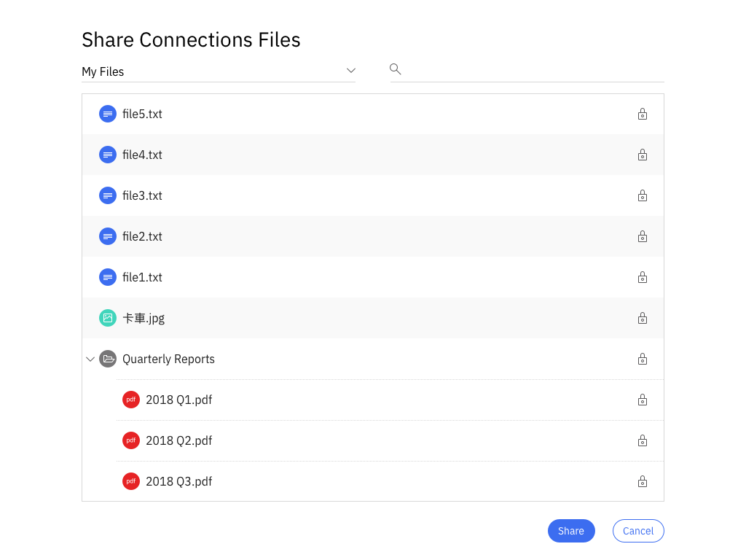This screenshot has height=560, width=746.
Task: Collapse the Quarterly Reports folder chevron
Action: coord(90,359)
